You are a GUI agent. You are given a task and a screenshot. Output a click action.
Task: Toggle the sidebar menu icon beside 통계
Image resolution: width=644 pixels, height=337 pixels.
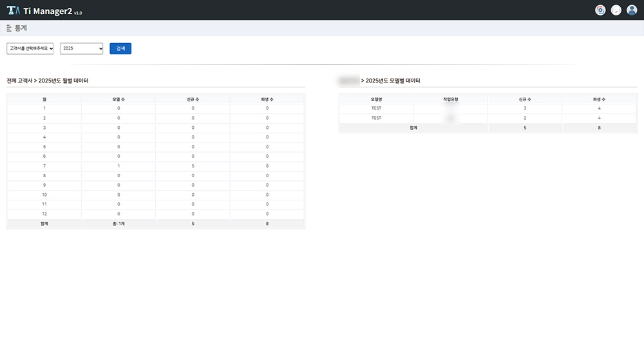coord(9,28)
